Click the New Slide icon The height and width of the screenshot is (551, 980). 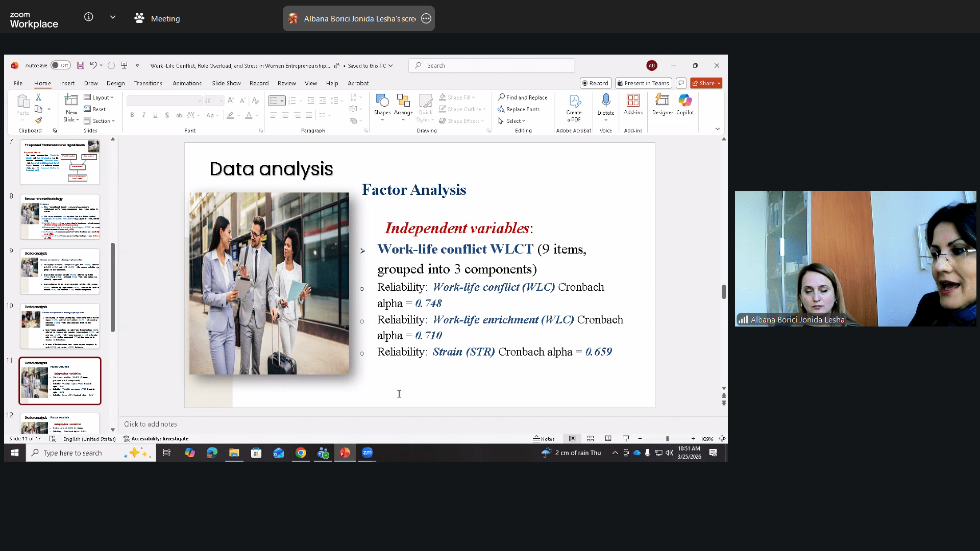pos(71,101)
